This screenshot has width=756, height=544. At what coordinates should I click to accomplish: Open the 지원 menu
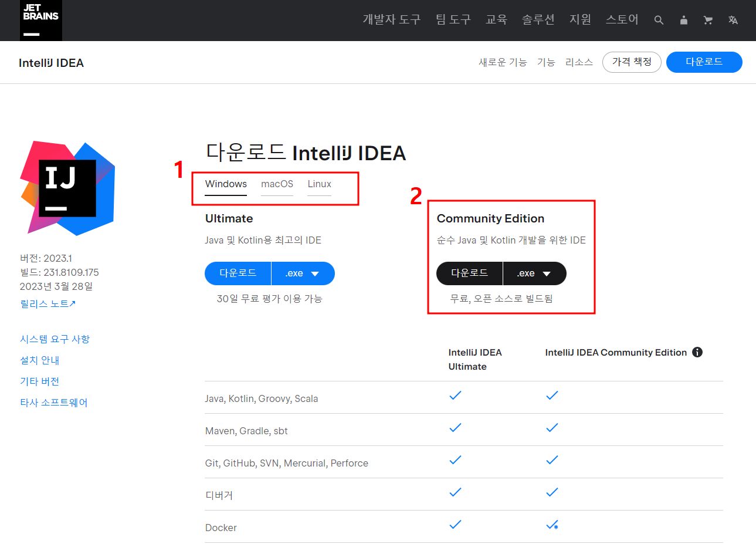click(580, 19)
